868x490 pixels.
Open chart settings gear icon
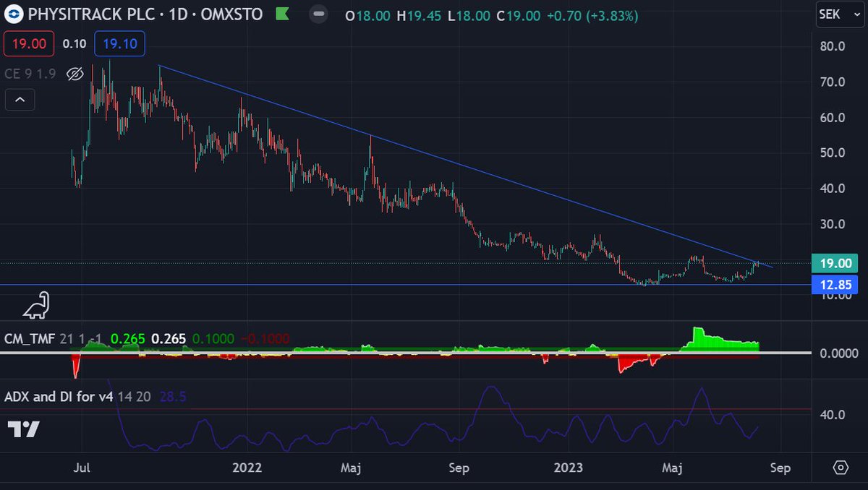coord(840,468)
